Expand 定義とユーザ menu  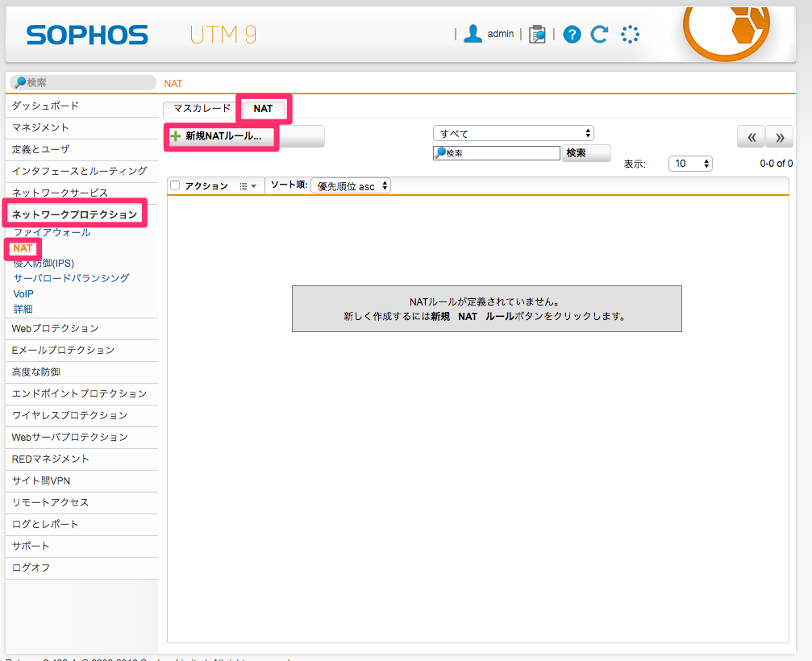81,149
